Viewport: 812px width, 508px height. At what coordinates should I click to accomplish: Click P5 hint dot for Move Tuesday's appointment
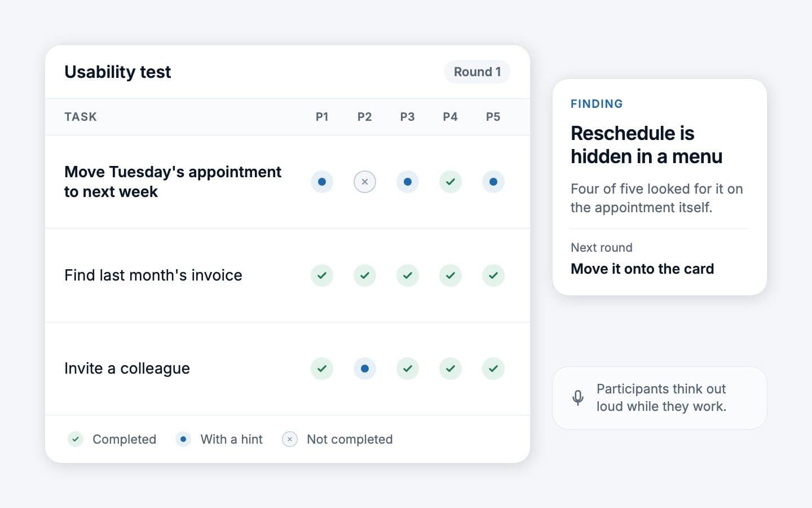click(x=493, y=182)
